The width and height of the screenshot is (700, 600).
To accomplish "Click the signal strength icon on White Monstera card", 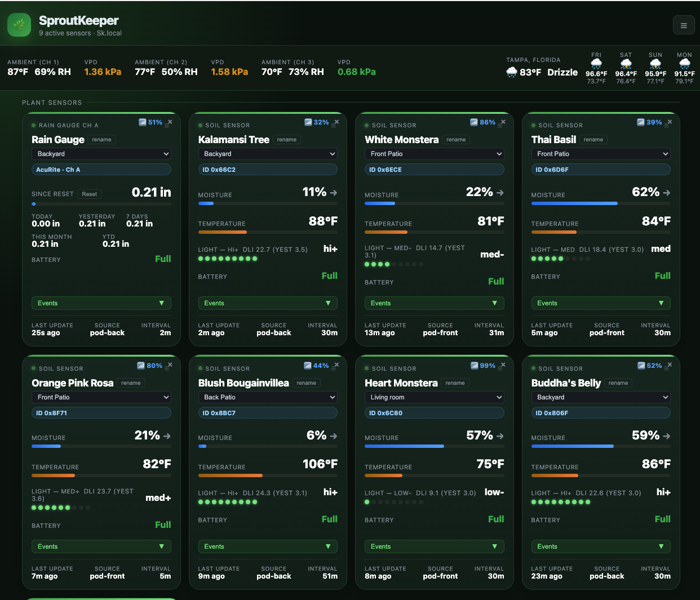I will pyautogui.click(x=474, y=122).
